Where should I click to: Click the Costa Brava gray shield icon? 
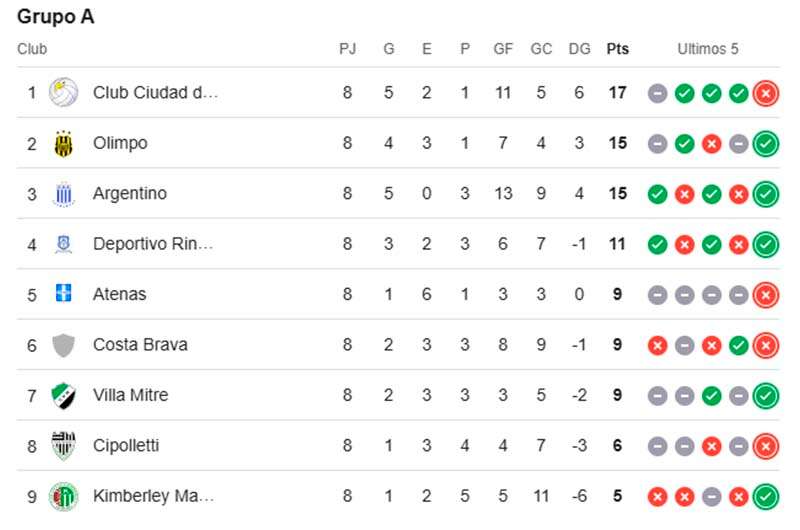click(63, 345)
